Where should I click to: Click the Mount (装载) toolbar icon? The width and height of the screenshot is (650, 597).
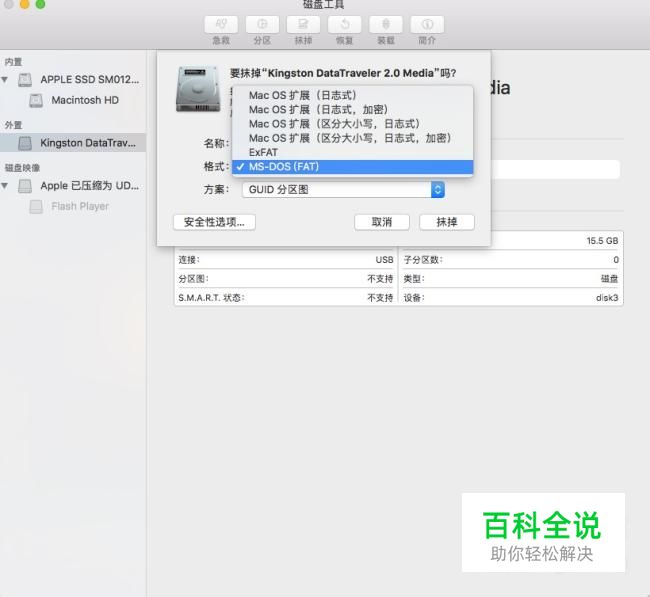click(386, 24)
